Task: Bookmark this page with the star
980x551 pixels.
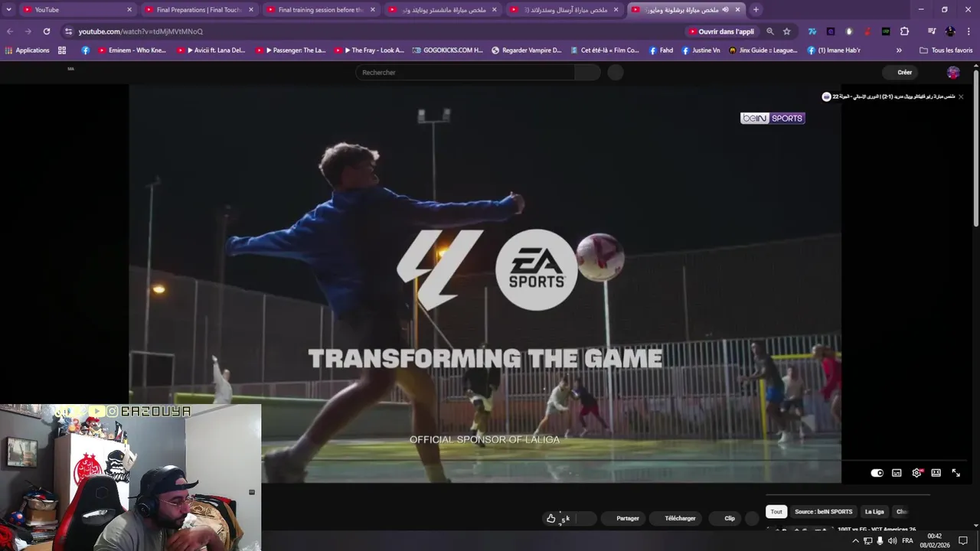Action: pyautogui.click(x=786, y=31)
